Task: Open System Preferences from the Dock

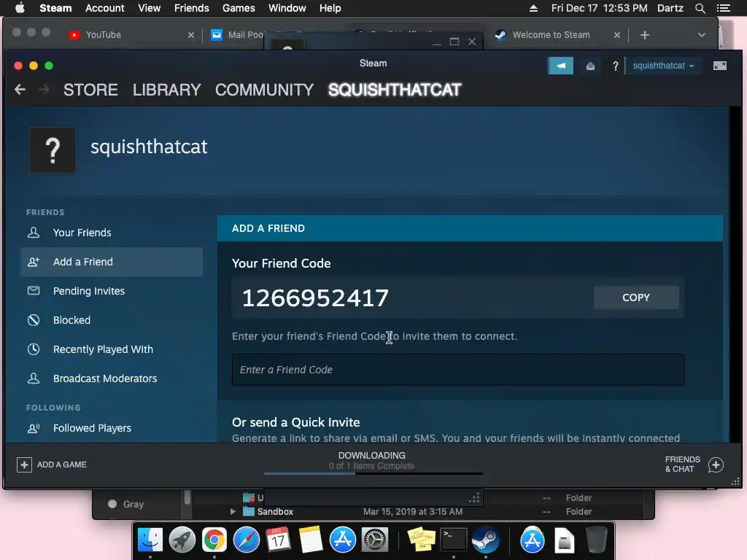Action: 375,540
